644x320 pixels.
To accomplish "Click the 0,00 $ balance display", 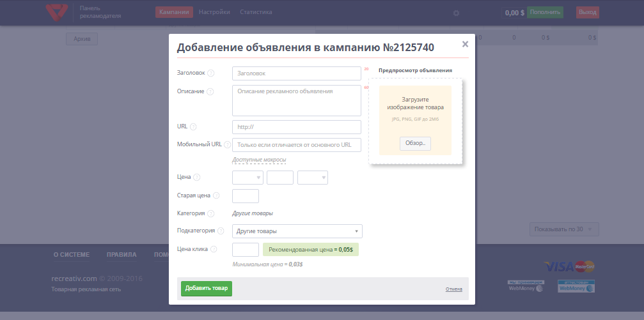I will click(515, 13).
